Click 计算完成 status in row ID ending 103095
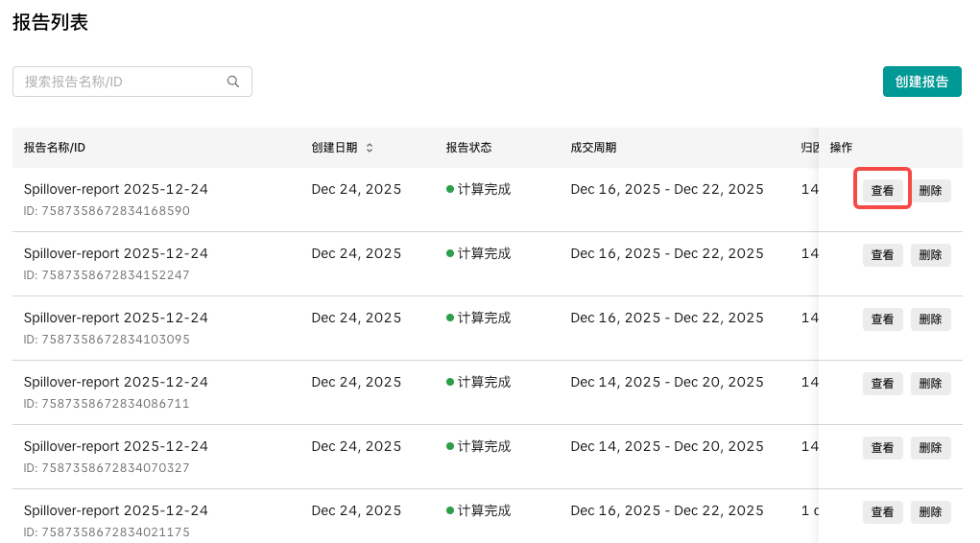The image size is (980, 543). tap(483, 318)
